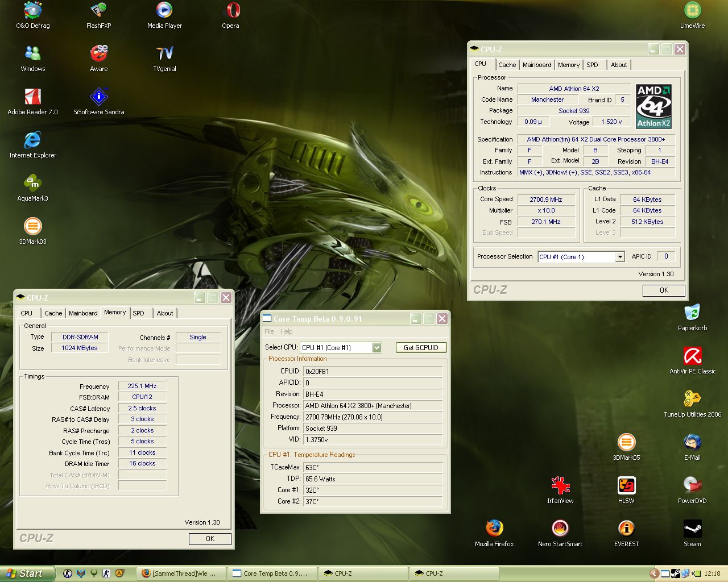Viewport: 728px width, 582px height.
Task: Click the Get GCPUID button
Action: [421, 347]
